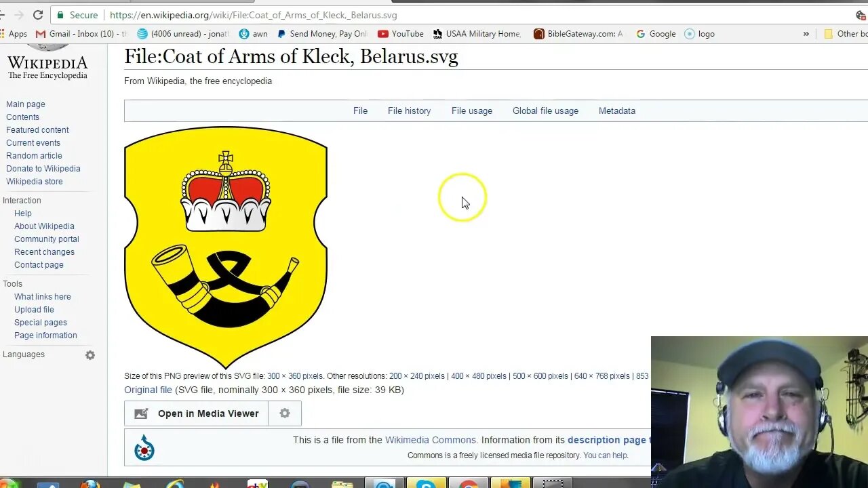Open the Google bookmark
Screen dimensions: 868x488
tap(656, 34)
